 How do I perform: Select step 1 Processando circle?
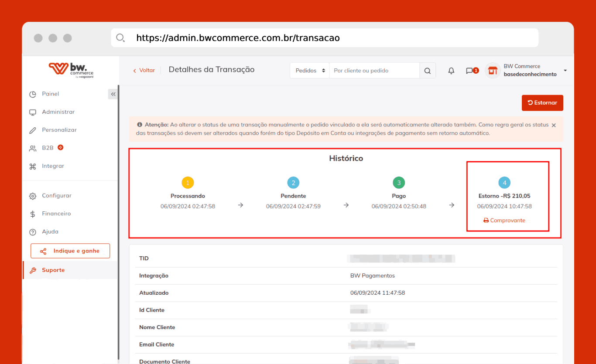click(188, 183)
